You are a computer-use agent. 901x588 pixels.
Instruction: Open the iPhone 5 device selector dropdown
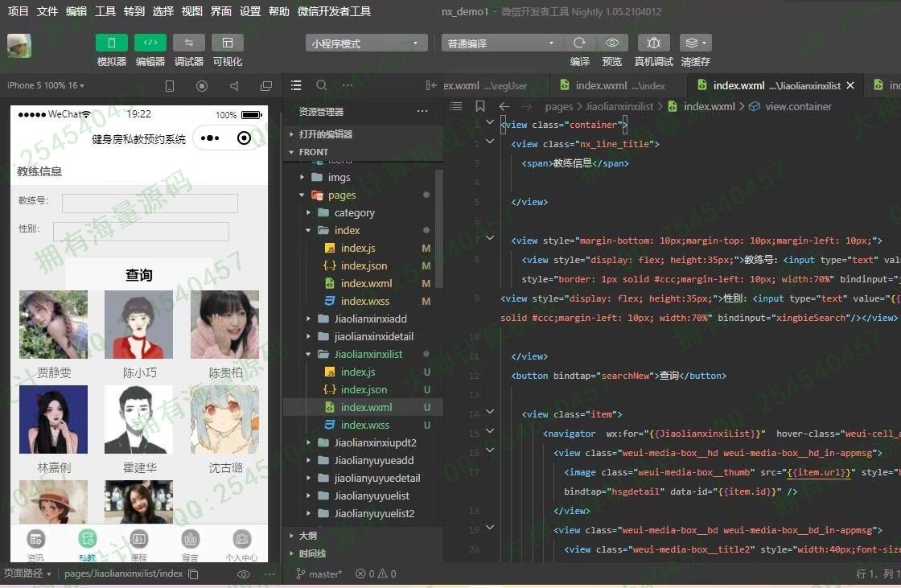[46, 85]
